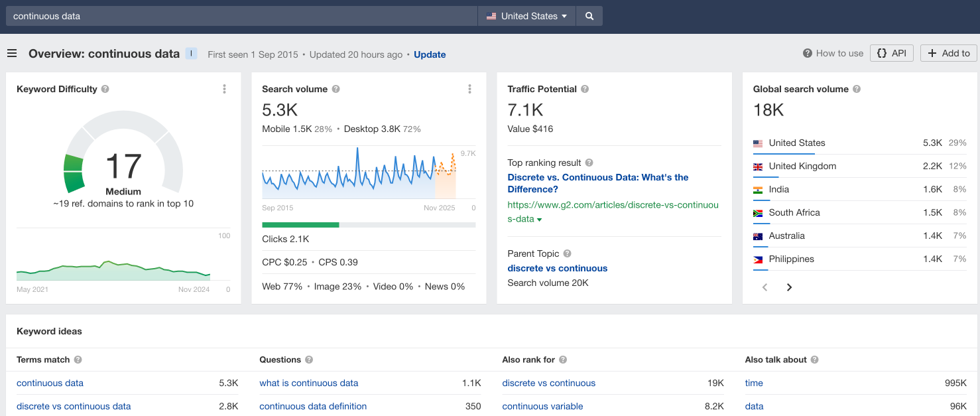Click the green clicks progress bar

[300, 225]
